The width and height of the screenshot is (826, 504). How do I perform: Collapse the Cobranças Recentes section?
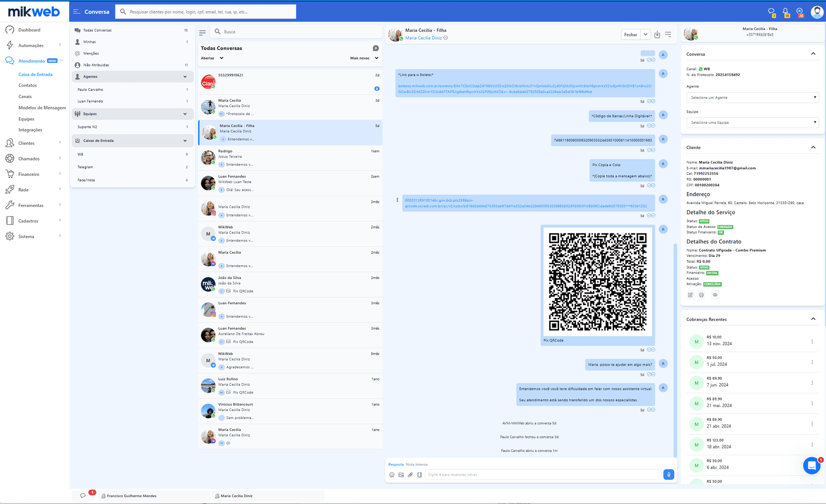[813, 319]
